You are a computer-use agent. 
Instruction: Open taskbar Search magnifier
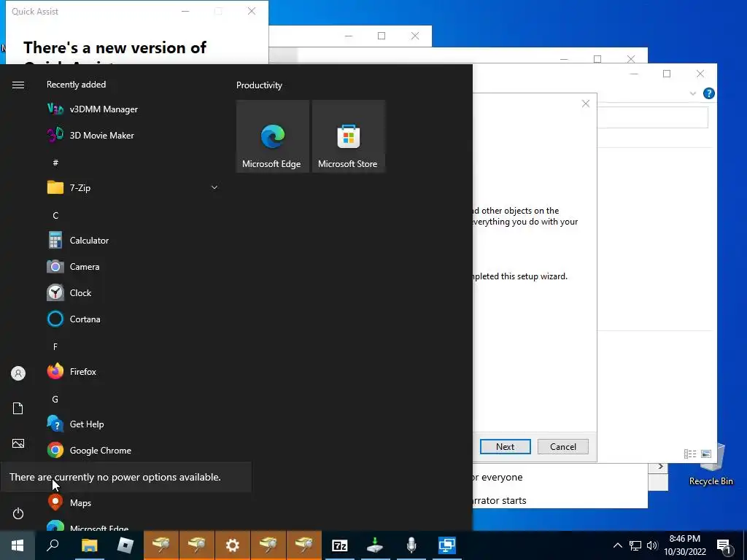[53, 545]
